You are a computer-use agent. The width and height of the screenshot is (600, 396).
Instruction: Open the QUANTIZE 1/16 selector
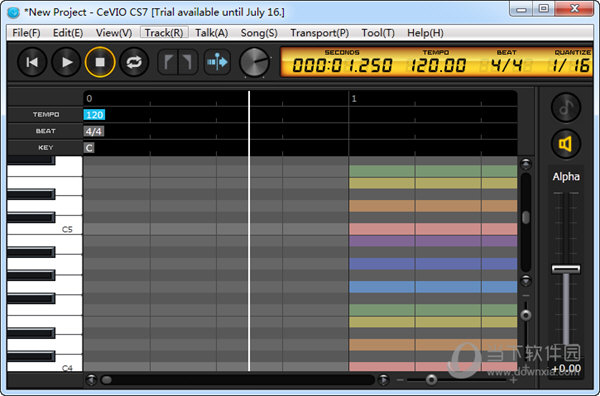[x=571, y=65]
